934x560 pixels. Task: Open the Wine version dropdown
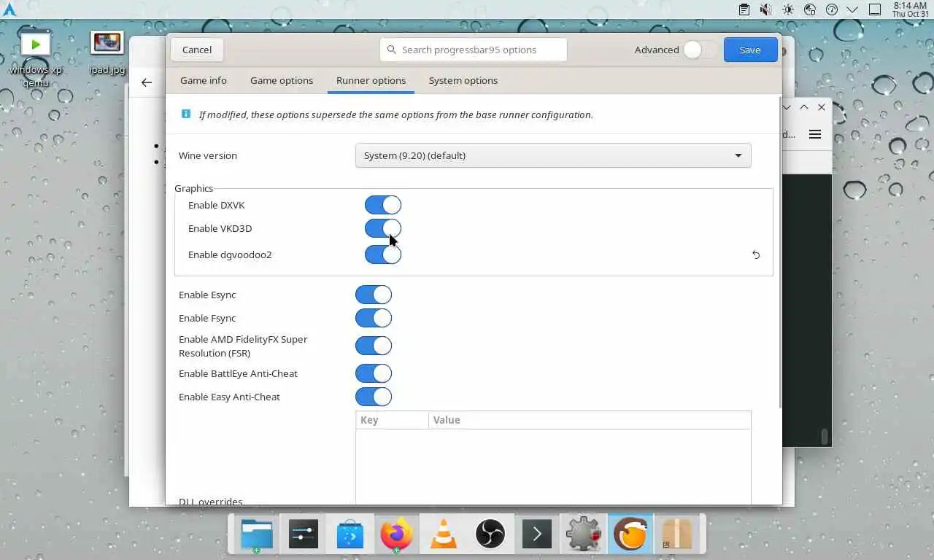[553, 155]
